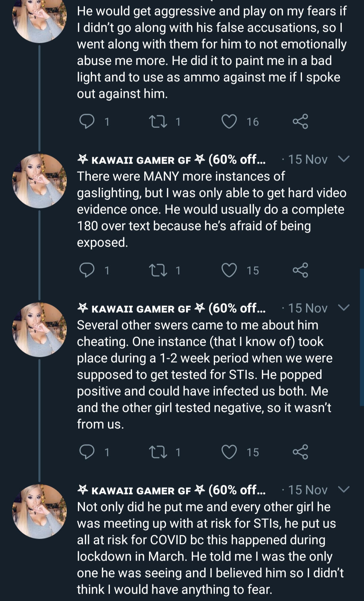Open options chevron on STI testing tweet
The width and height of the screenshot is (364, 601).
(343, 308)
